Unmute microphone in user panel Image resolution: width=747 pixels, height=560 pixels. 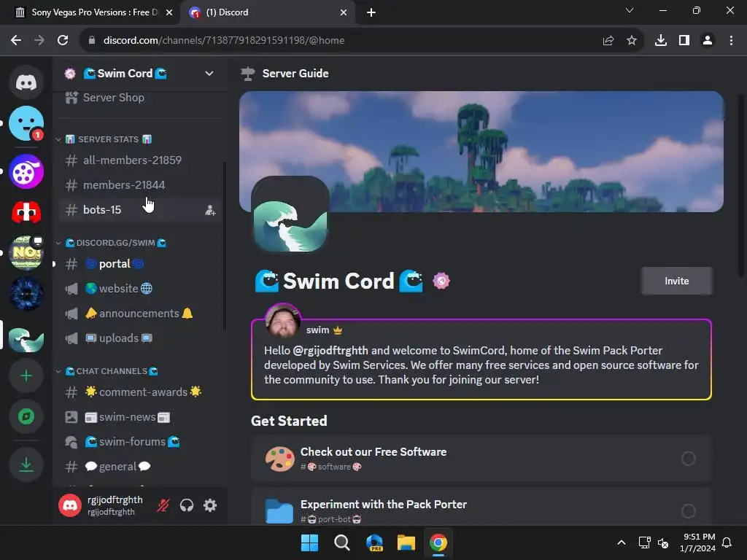click(163, 505)
